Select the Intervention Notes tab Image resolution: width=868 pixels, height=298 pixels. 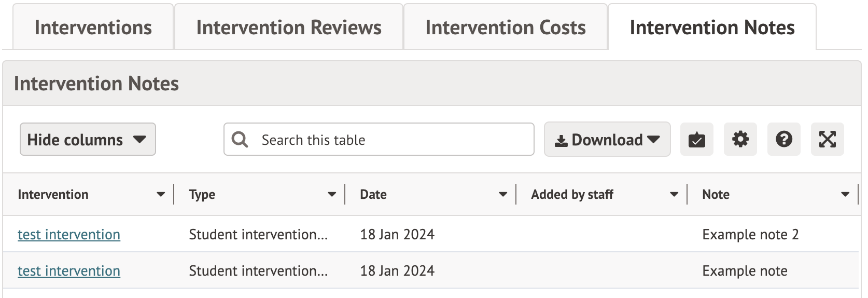coord(712,28)
